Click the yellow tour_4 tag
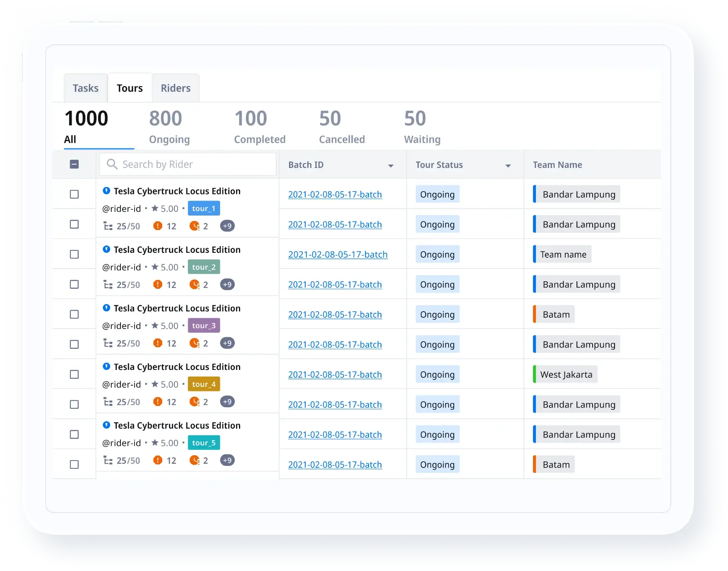The image size is (728, 571). click(x=204, y=384)
